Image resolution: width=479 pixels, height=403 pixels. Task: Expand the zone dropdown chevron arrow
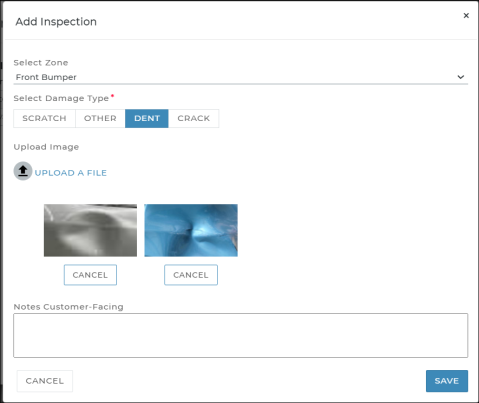coord(461,77)
